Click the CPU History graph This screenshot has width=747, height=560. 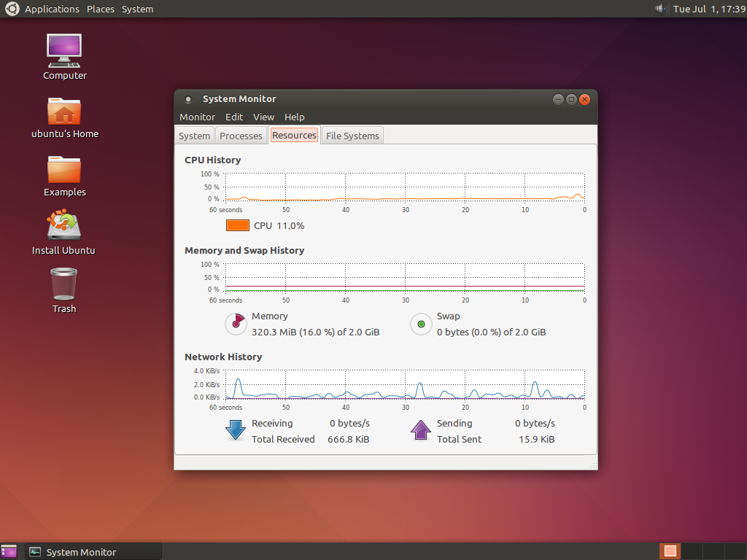405,187
